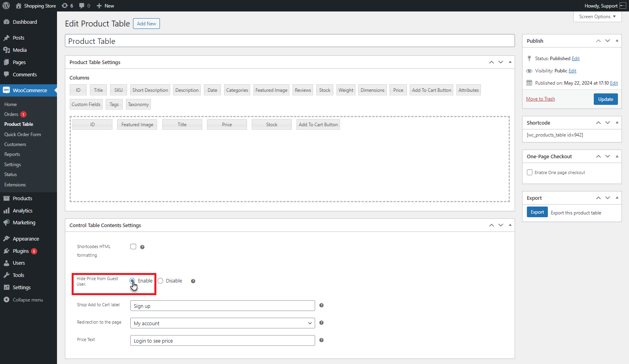Open the Media library icon
The image size is (629, 364).
pyautogui.click(x=6, y=50)
